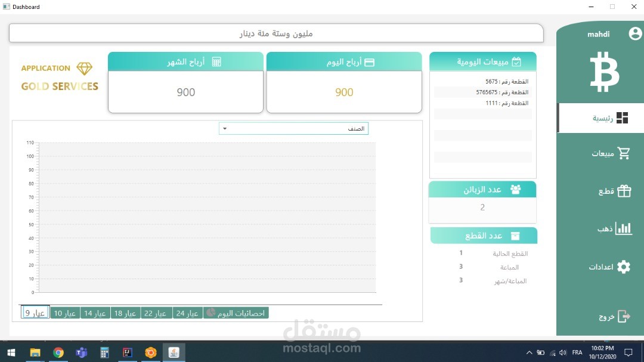Viewport: 644px width, 362px height.
Task: Select the عيار 24 tab
Action: pyautogui.click(x=187, y=313)
